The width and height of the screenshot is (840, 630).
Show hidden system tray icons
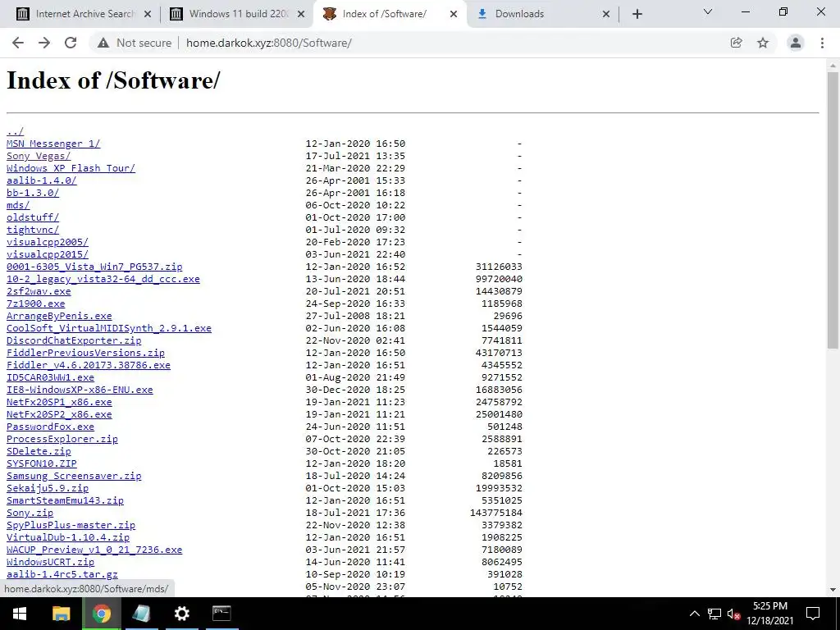[x=694, y=614]
